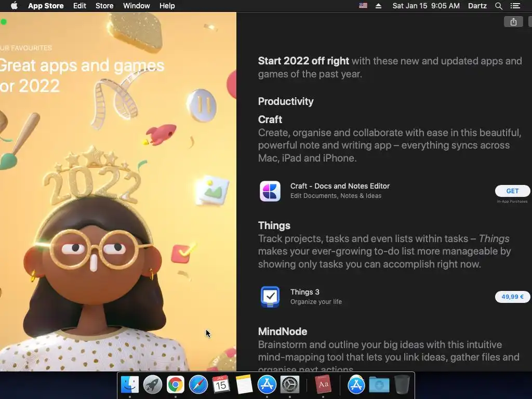Open Dictionary from the Dock
The width and height of the screenshot is (532, 399).
[323, 384]
